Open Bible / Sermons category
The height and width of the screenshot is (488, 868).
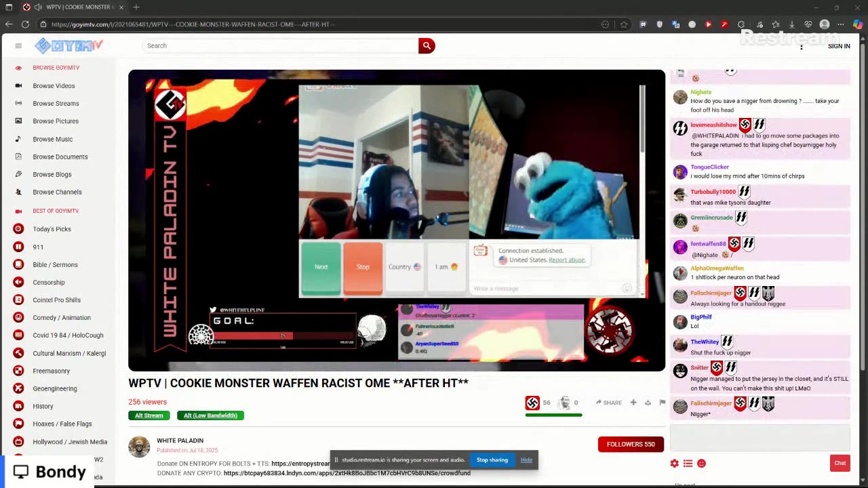pyautogui.click(x=55, y=264)
